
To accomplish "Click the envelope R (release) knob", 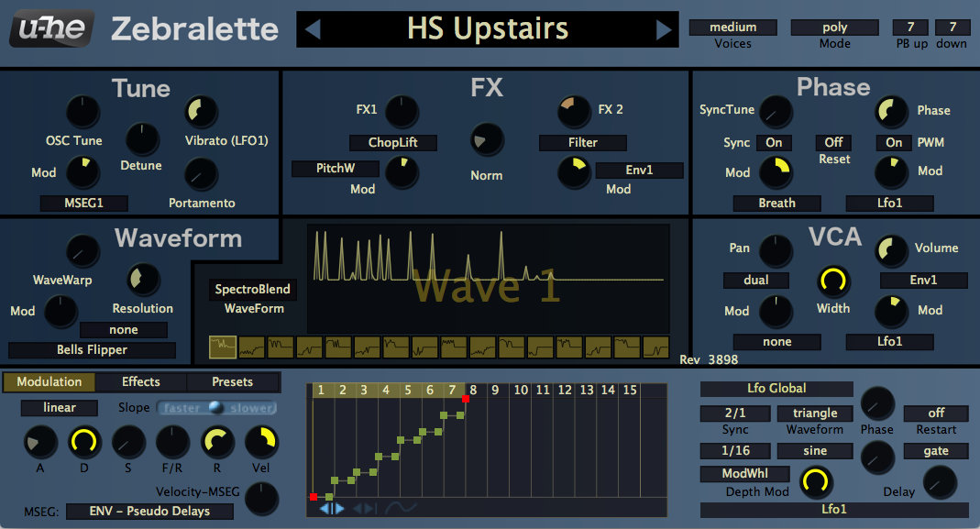I will (217, 442).
